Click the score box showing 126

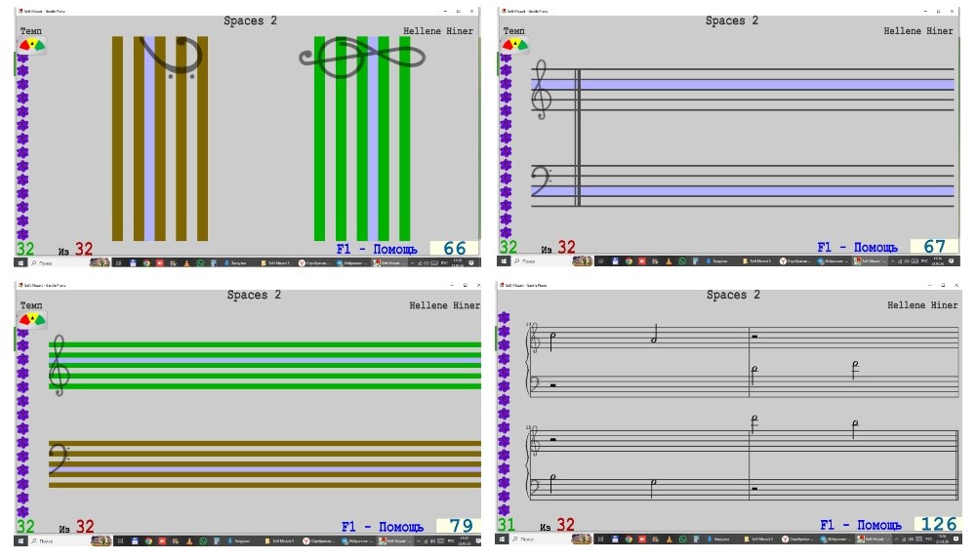937,525
